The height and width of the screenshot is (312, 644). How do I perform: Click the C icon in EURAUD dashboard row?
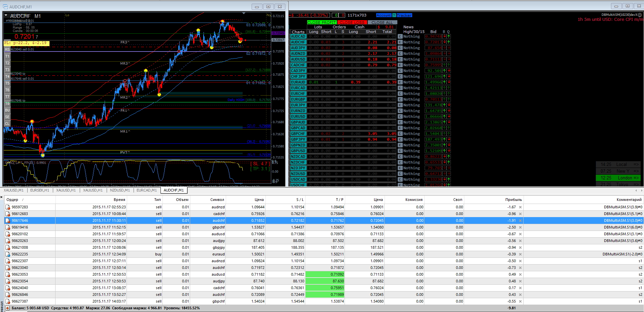pos(400,82)
